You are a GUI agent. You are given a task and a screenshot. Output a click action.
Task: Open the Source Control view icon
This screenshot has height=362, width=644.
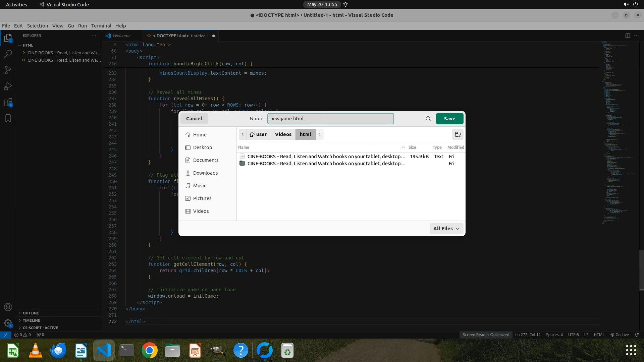[x=8, y=70]
